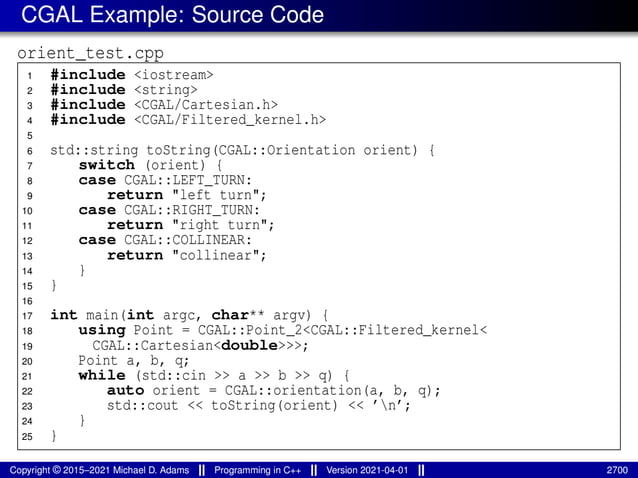638x478 pixels.
Task: Select the 'auto orient = CGAL::orientation' line
Action: coord(274,391)
